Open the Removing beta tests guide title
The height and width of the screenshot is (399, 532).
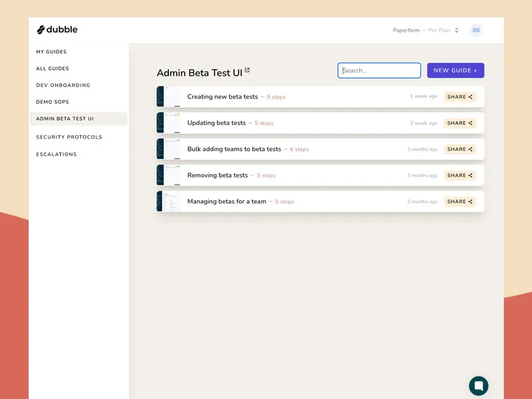point(217,175)
